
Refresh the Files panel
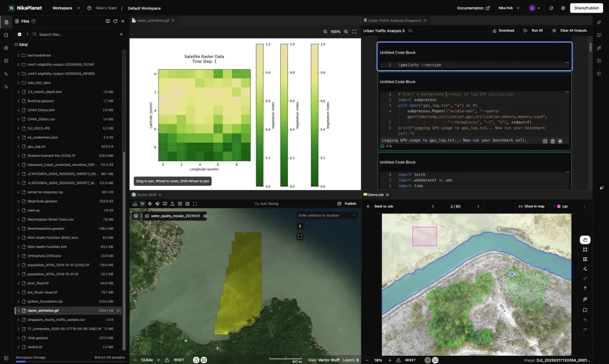(115, 22)
